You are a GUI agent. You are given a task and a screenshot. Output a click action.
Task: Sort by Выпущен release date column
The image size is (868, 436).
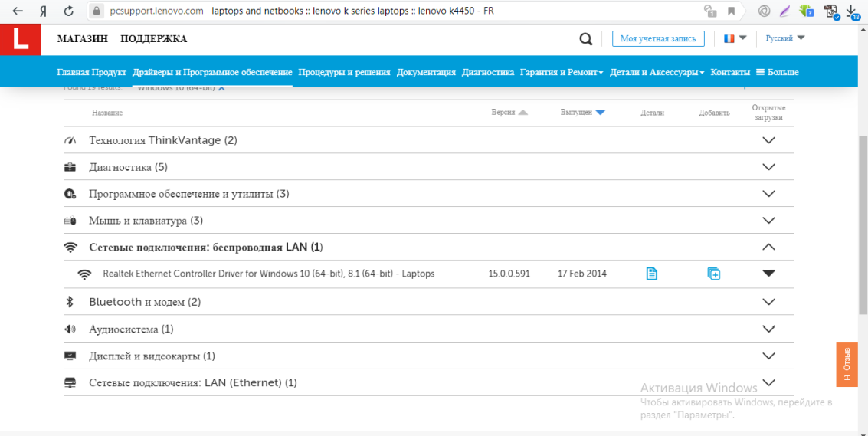[x=582, y=113]
